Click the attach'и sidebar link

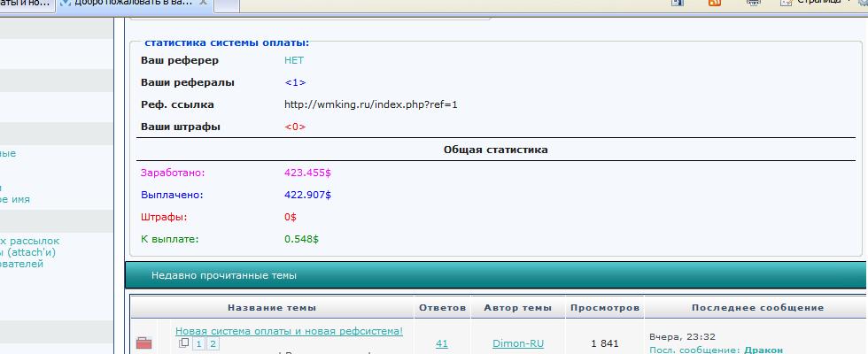pos(27,252)
